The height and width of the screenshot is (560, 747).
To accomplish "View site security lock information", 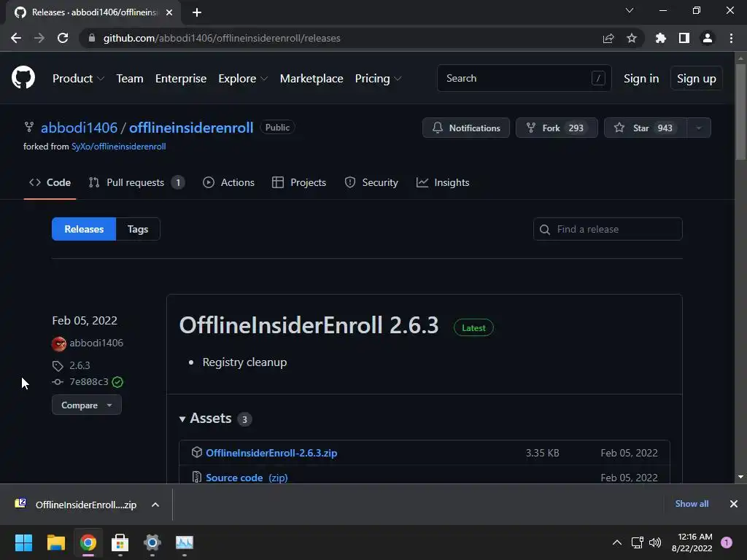I will point(91,38).
